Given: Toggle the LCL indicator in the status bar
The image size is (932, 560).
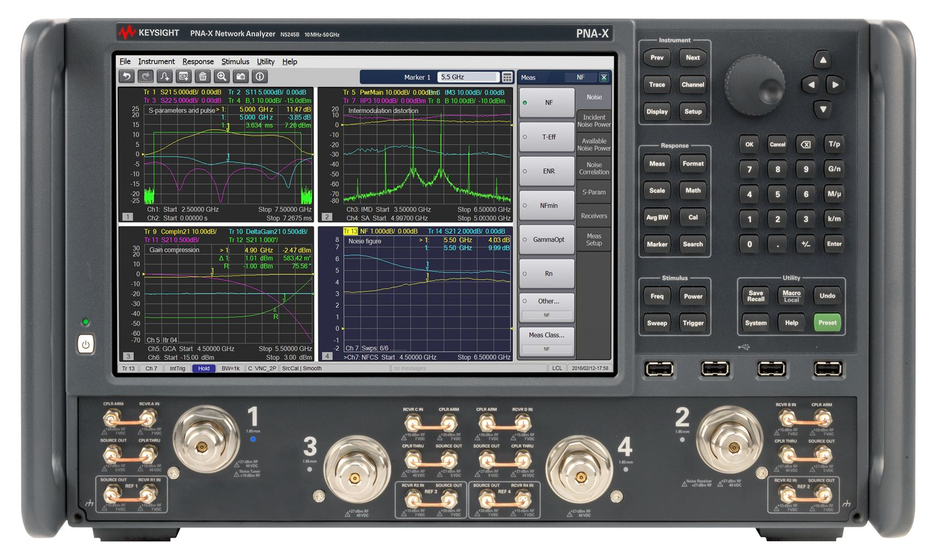Looking at the screenshot, I should pyautogui.click(x=557, y=368).
